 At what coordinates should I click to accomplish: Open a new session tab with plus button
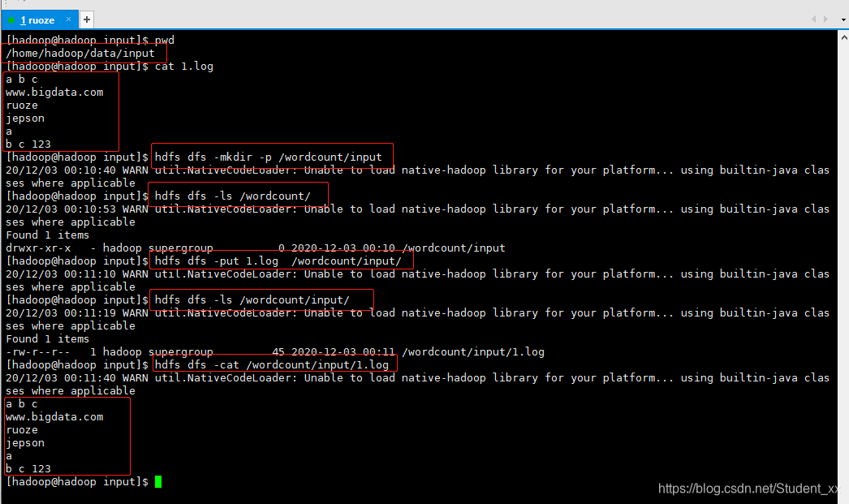point(87,20)
